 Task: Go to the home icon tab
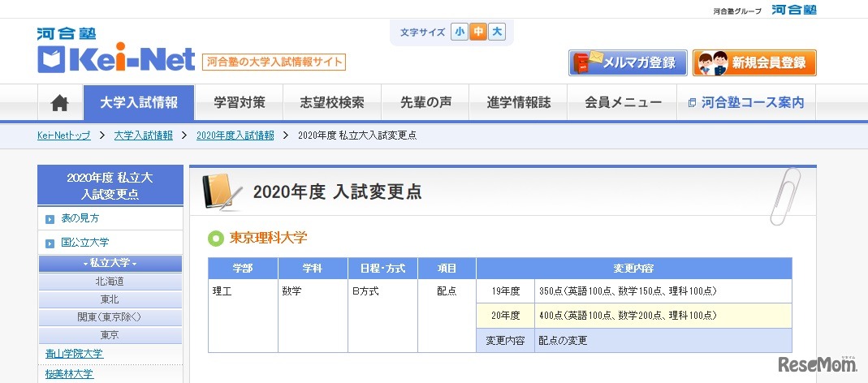click(x=60, y=103)
